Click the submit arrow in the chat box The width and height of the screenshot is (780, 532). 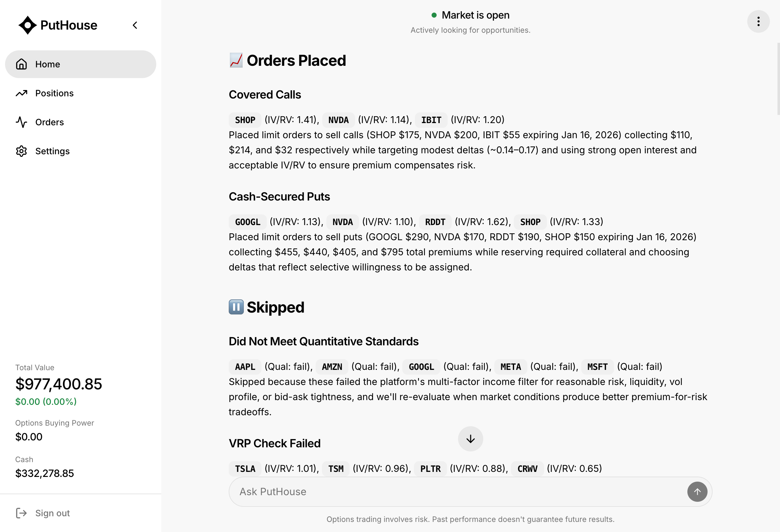(697, 491)
